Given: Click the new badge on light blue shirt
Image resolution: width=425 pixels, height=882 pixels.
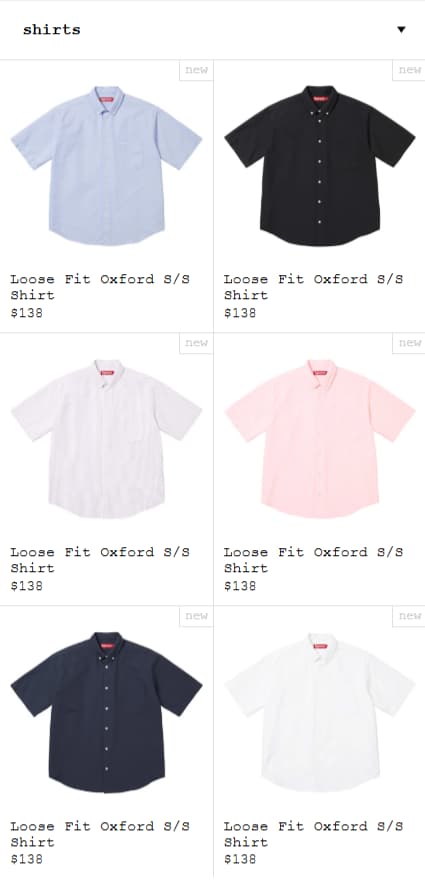Looking at the screenshot, I should coord(196,70).
